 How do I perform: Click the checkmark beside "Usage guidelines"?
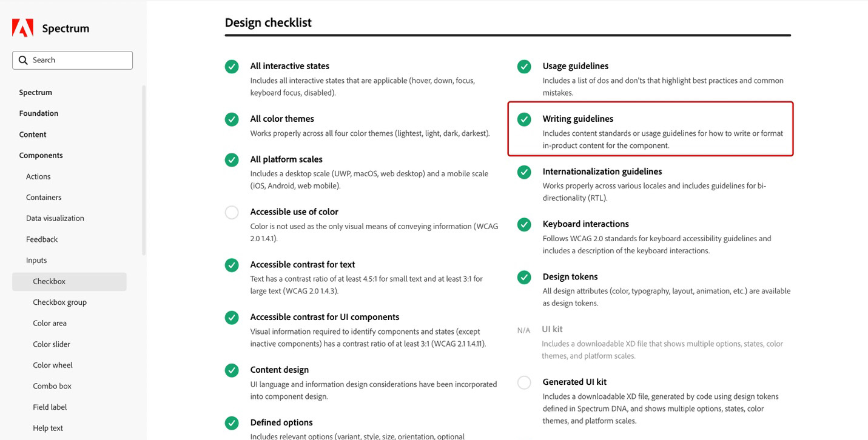523,67
